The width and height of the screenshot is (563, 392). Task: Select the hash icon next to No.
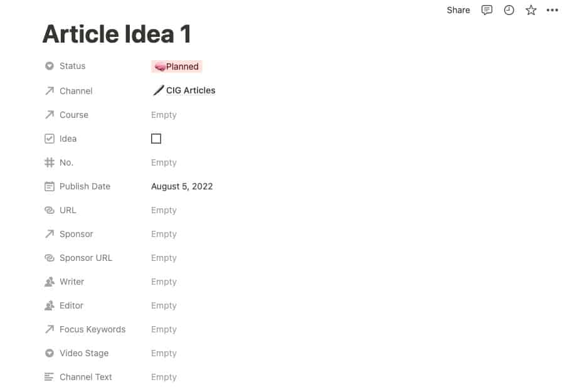coord(50,162)
